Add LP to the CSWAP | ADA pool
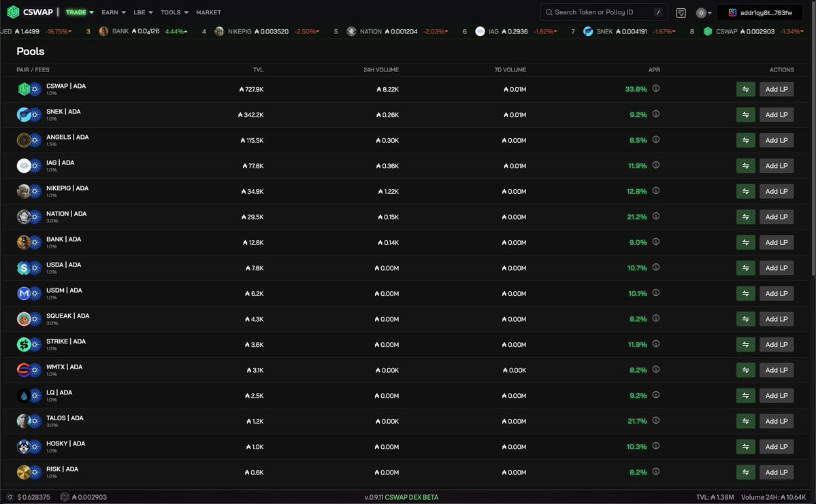This screenshot has height=504, width=816. (776, 89)
